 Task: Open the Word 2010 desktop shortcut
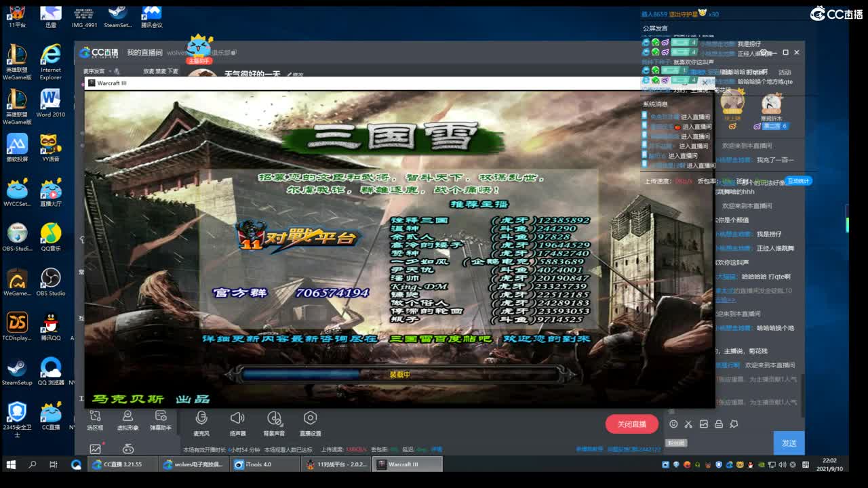click(51, 103)
